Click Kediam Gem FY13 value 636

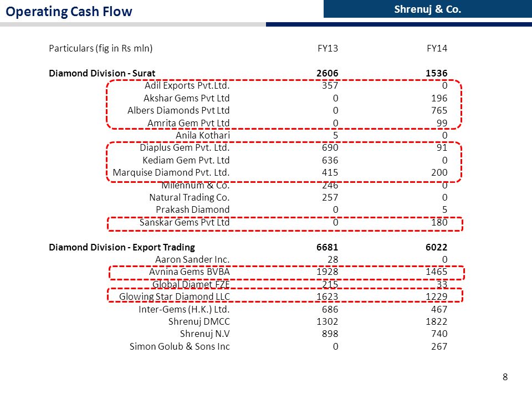pos(330,160)
